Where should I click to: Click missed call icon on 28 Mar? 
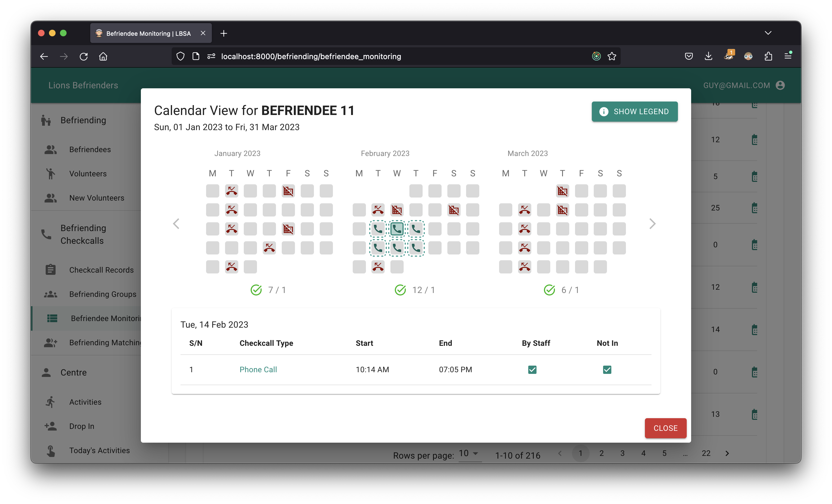(x=524, y=267)
